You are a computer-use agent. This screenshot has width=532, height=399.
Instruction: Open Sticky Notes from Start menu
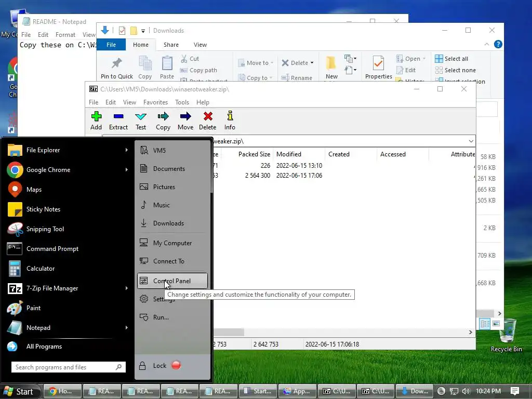tap(68, 209)
